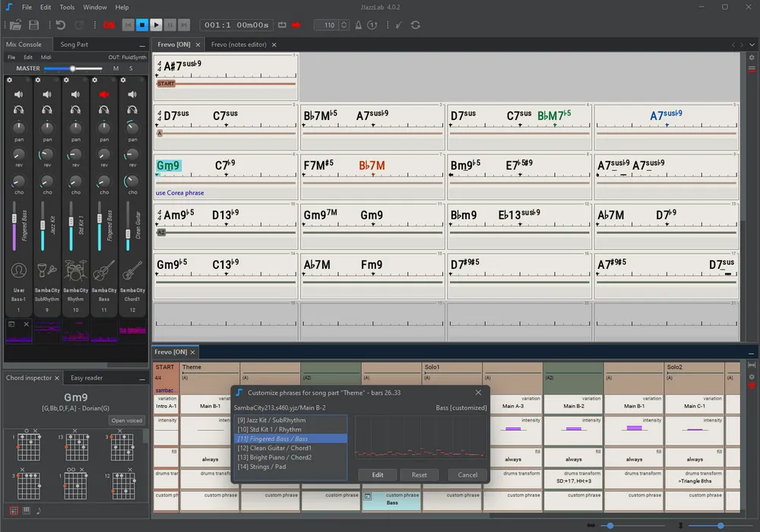Screen dimensions: 760x532
Task: Click gear icon at chord editor right edge
Action: point(752,58)
